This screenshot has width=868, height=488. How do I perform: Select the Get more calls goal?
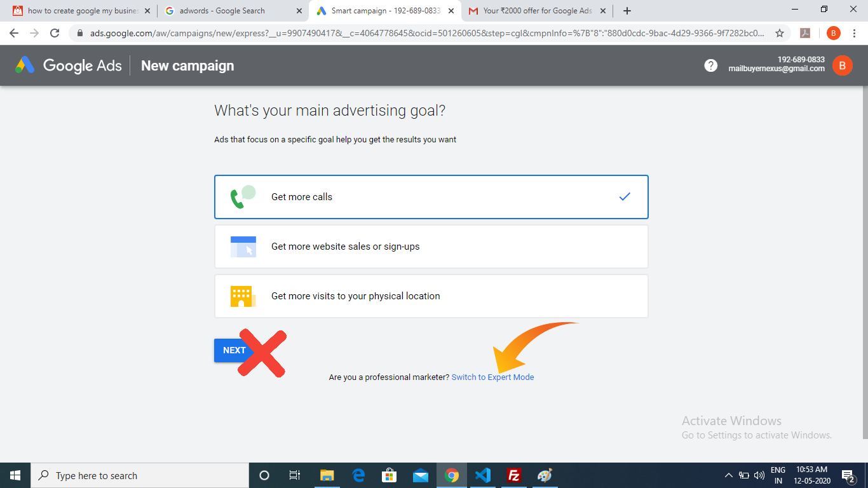(431, 197)
